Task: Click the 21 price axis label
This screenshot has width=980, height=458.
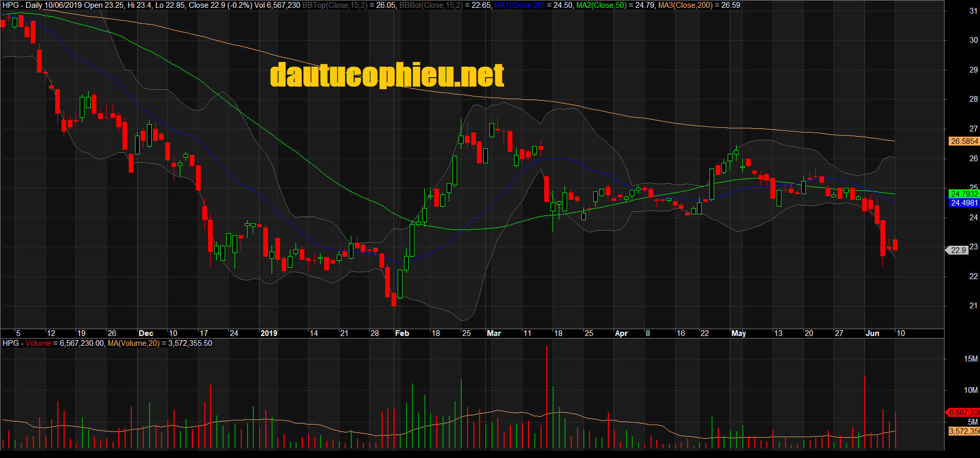Action: [x=973, y=306]
